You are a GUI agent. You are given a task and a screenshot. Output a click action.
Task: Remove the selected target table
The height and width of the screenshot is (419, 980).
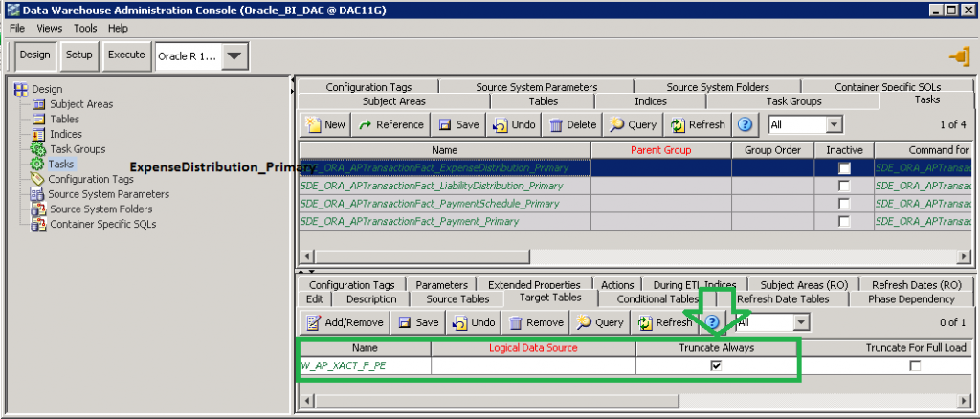click(536, 322)
